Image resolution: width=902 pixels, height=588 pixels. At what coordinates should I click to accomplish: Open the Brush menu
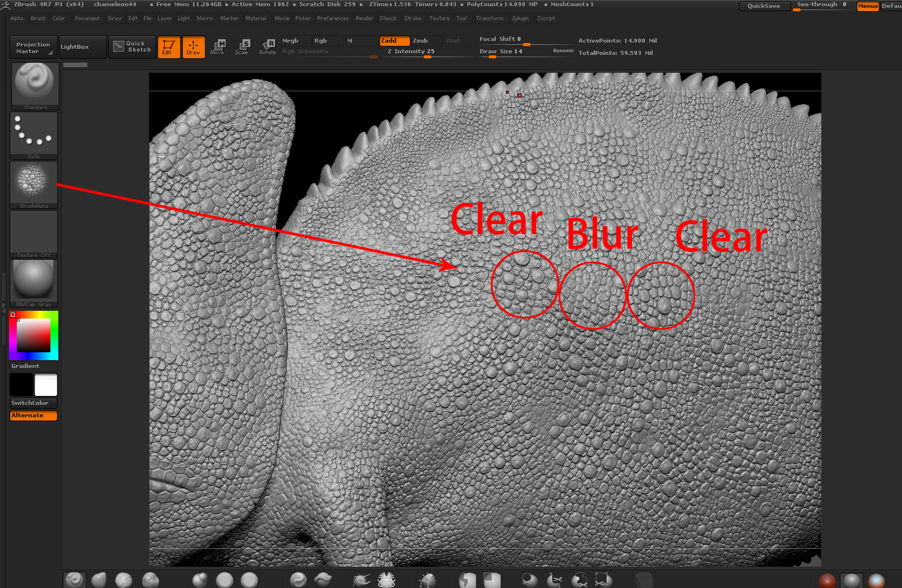(38, 18)
